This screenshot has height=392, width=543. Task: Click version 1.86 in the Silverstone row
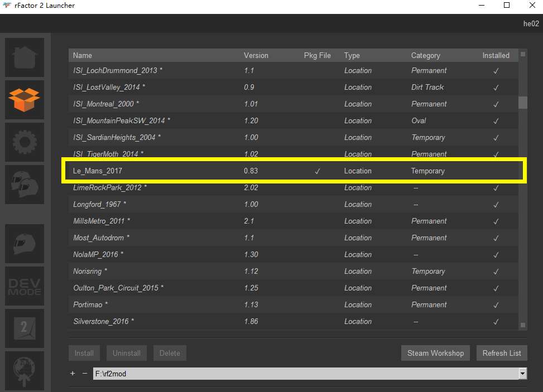(x=251, y=321)
